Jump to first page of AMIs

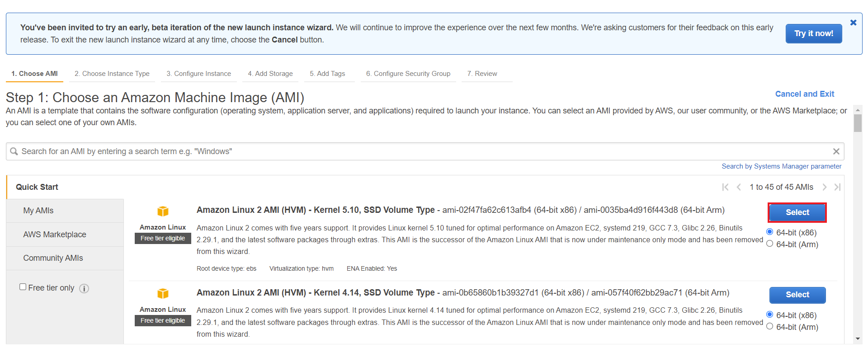(725, 187)
